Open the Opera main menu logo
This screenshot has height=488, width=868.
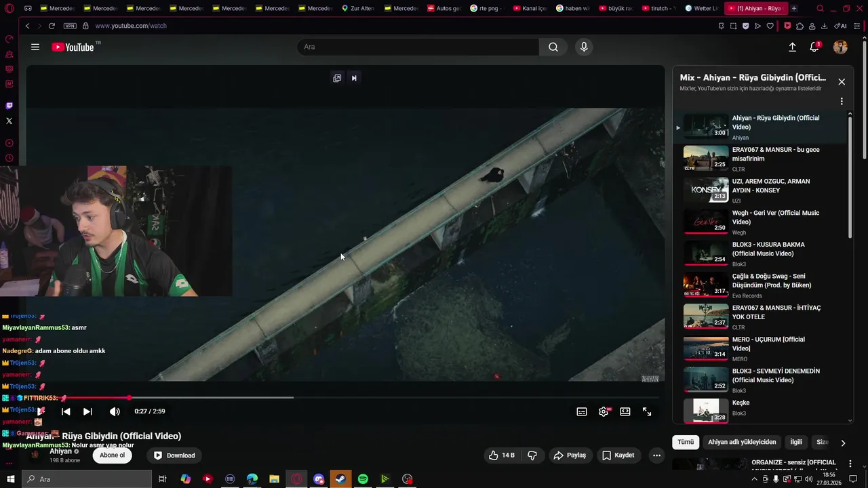pyautogui.click(x=9, y=9)
